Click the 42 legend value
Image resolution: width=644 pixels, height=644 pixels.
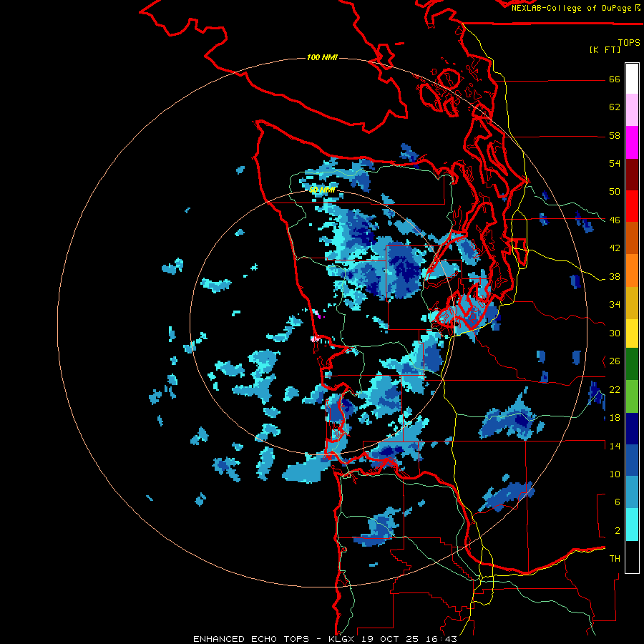click(615, 248)
